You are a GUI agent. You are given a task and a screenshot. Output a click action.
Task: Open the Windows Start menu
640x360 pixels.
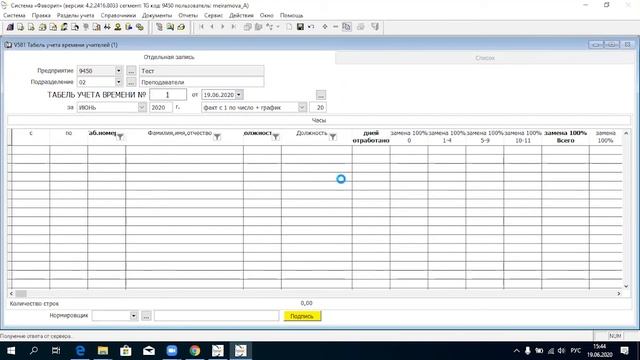coord(11,351)
